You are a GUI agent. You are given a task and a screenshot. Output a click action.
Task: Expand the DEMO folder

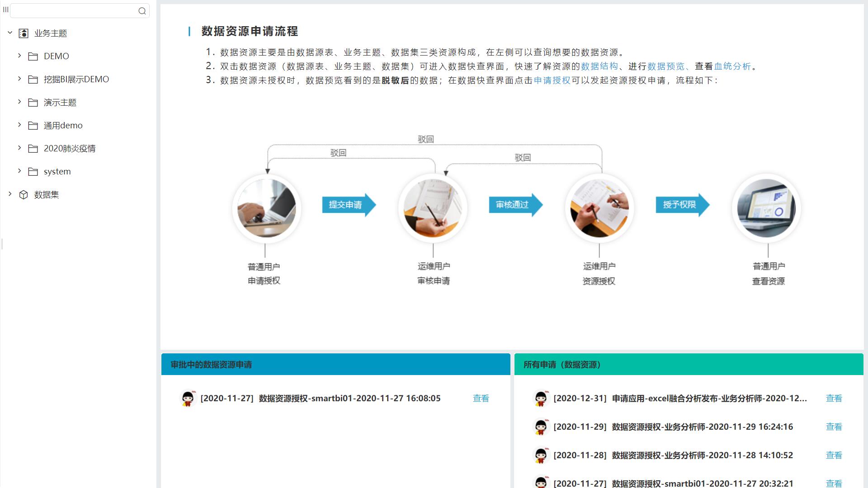(19, 56)
